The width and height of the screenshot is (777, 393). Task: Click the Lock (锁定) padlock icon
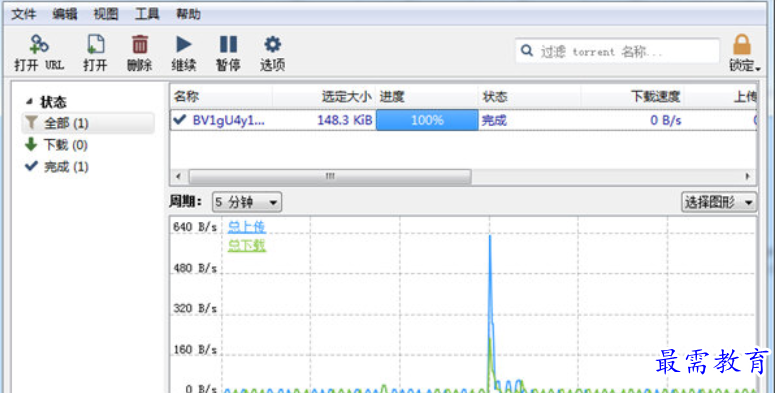(741, 44)
